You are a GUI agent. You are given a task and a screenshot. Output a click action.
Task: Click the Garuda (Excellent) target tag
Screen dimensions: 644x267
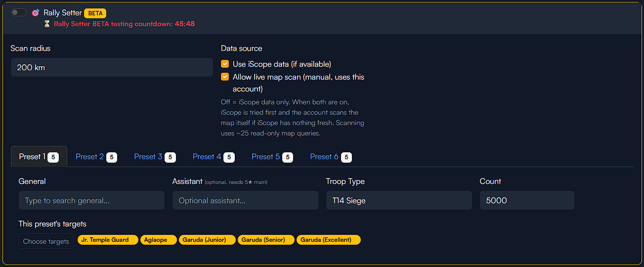[329, 240]
